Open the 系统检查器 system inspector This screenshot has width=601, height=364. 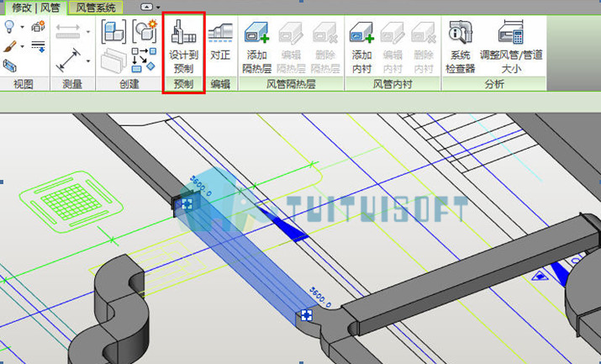point(461,48)
